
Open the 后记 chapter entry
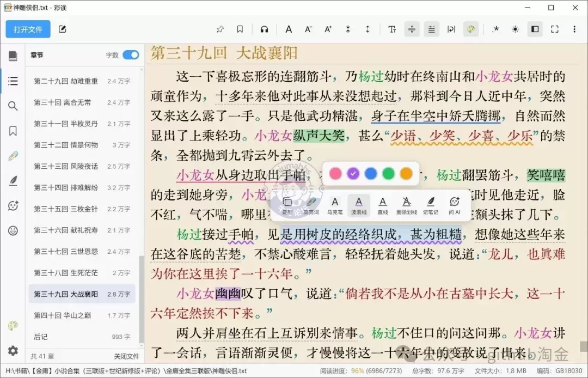tap(82, 337)
